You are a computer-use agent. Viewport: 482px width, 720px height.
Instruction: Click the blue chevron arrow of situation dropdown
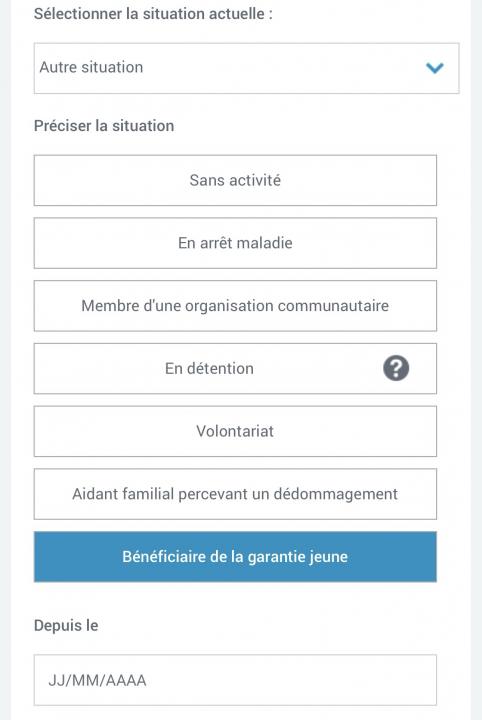pyautogui.click(x=434, y=68)
